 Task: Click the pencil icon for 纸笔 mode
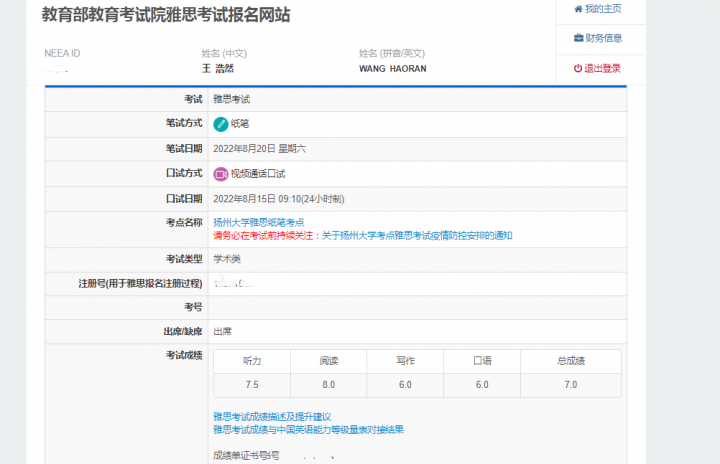coord(221,124)
